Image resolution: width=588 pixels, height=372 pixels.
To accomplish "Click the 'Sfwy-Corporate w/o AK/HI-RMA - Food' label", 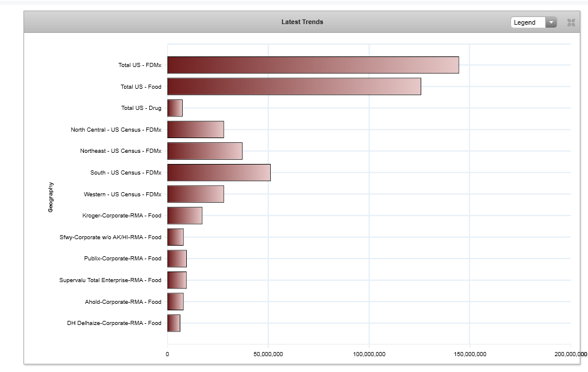I will tap(110, 237).
